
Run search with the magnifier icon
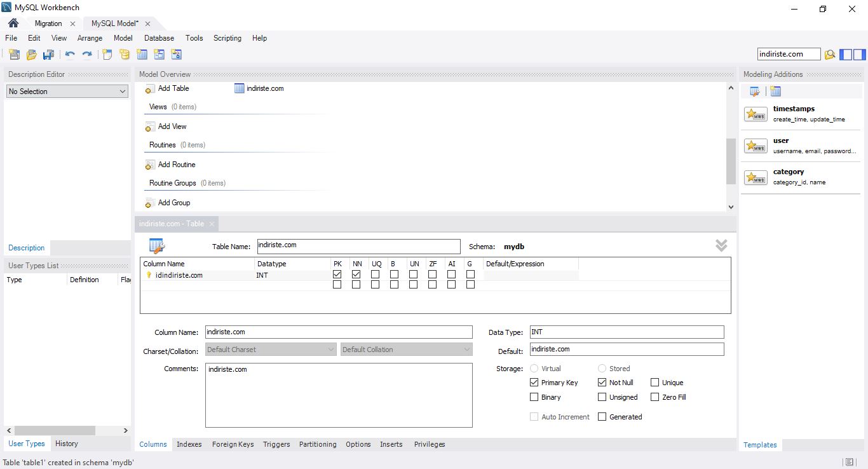(830, 55)
